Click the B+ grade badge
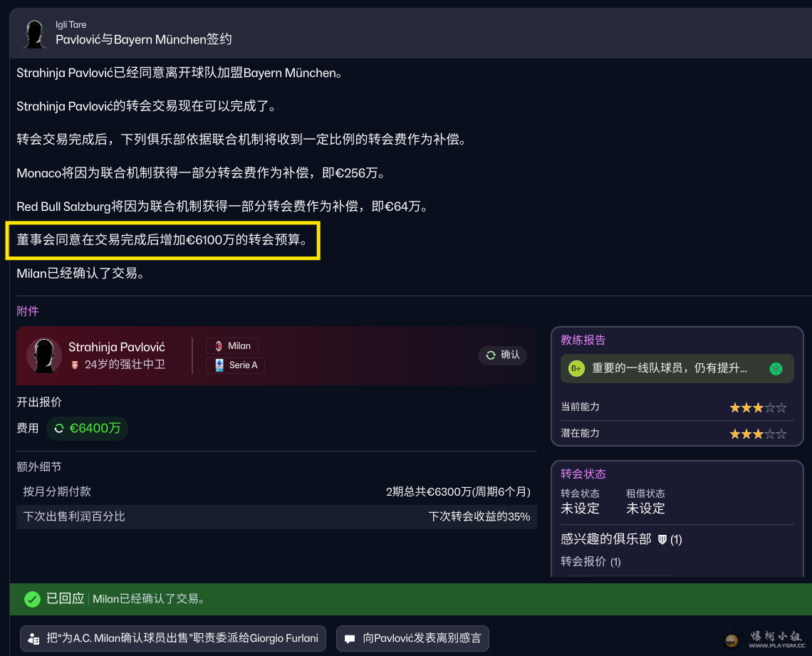The width and height of the screenshot is (812, 656). pyautogui.click(x=576, y=369)
